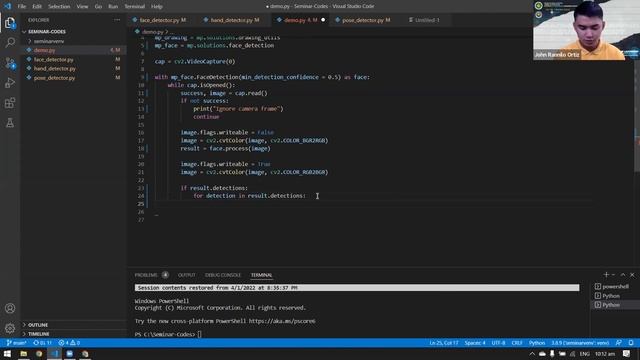Open the launch profile dropdown beside plus
The height and width of the screenshot is (360, 640).
[x=613, y=275]
